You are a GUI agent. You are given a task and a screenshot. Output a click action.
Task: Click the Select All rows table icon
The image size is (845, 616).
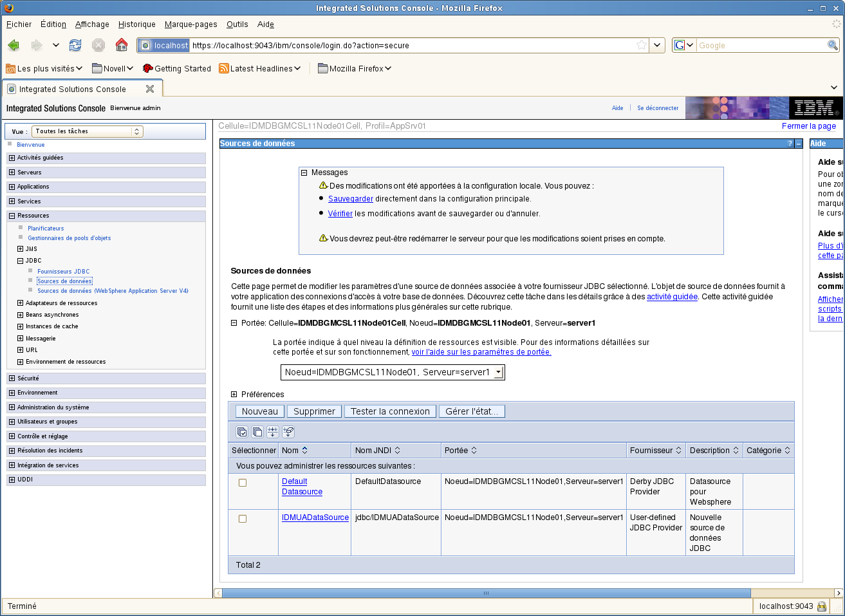(242, 432)
